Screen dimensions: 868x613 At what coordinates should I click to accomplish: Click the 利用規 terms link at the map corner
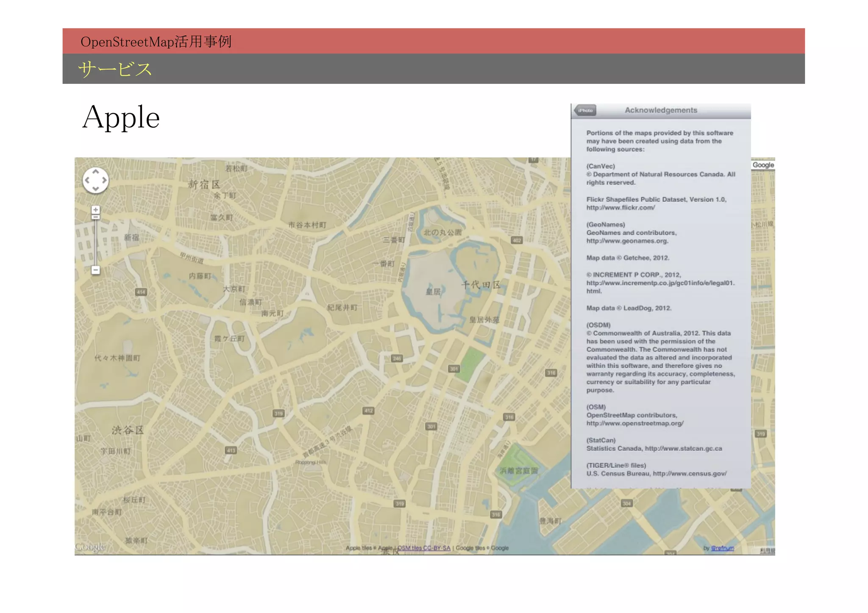(x=767, y=550)
